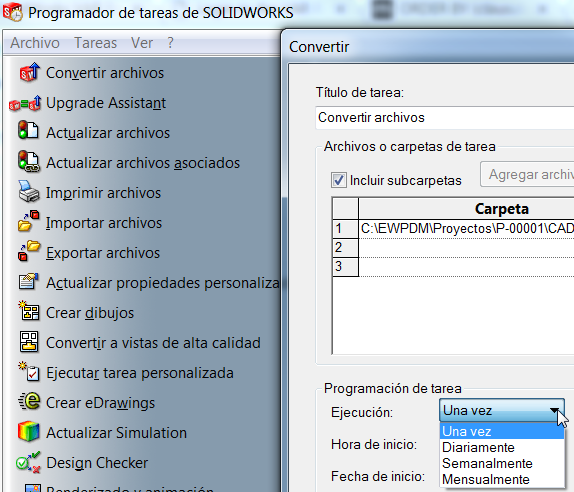The image size is (574, 492).
Task: Click the Convertir a vistas de alta calidad icon
Action: pos(29,342)
